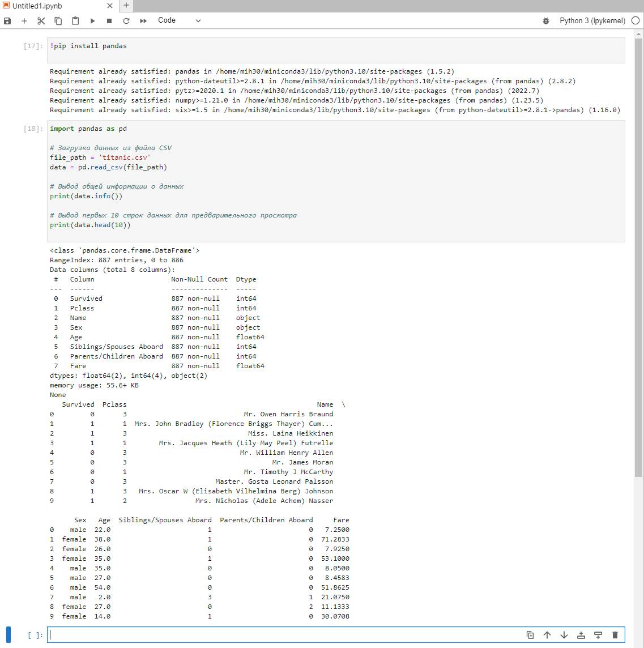This screenshot has height=648, width=644.
Task: Paste cell from clipboard in toolbar
Action: pyautogui.click(x=75, y=21)
